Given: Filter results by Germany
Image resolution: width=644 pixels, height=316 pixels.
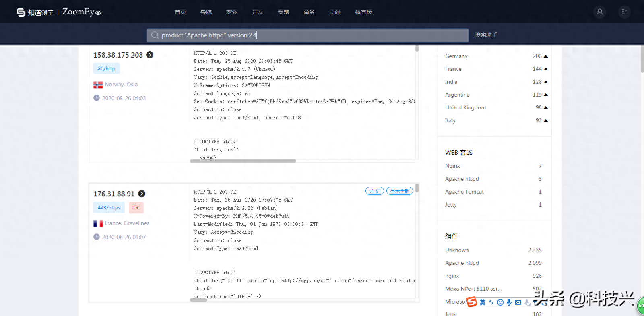Looking at the screenshot, I should coord(456,56).
